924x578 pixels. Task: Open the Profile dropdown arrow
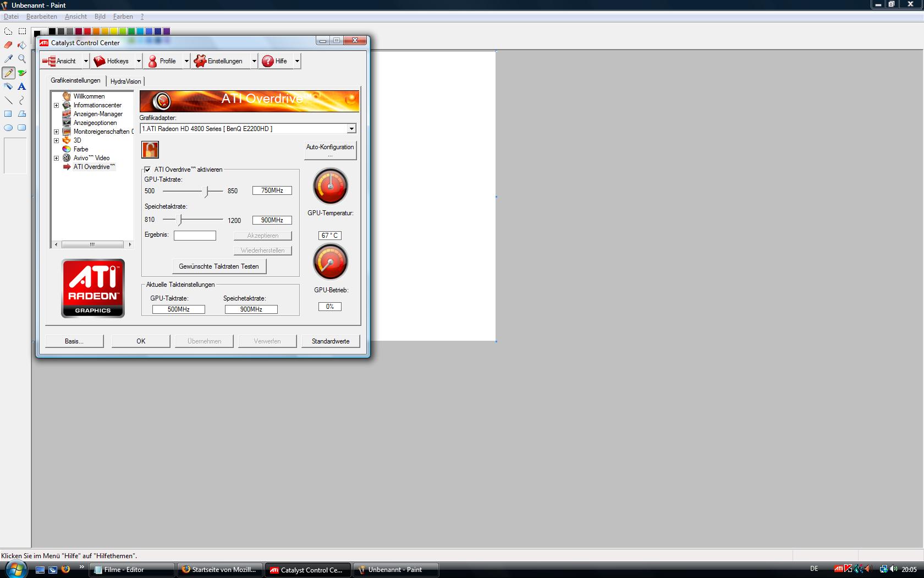click(186, 61)
